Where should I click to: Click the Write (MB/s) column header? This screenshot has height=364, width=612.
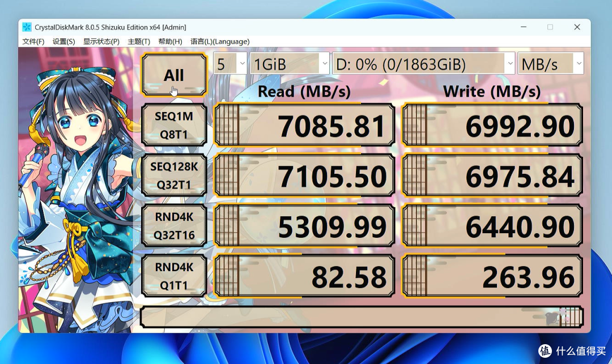(x=492, y=92)
